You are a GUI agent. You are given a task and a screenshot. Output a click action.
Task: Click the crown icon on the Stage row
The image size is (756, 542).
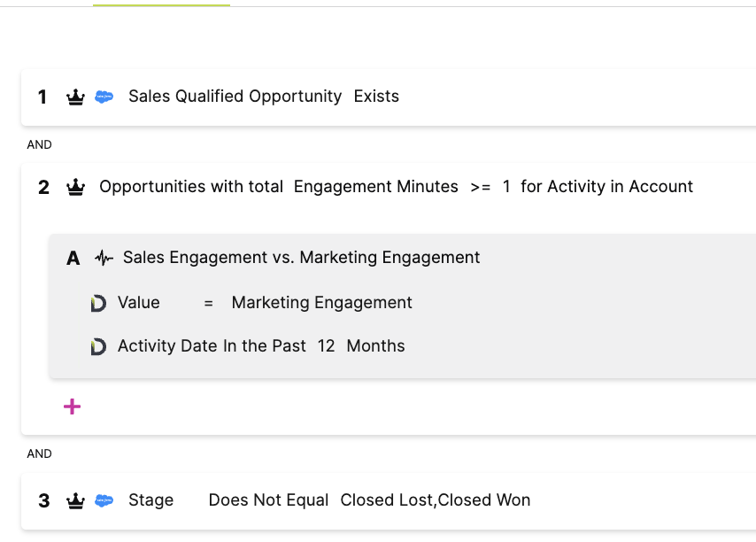[75, 500]
